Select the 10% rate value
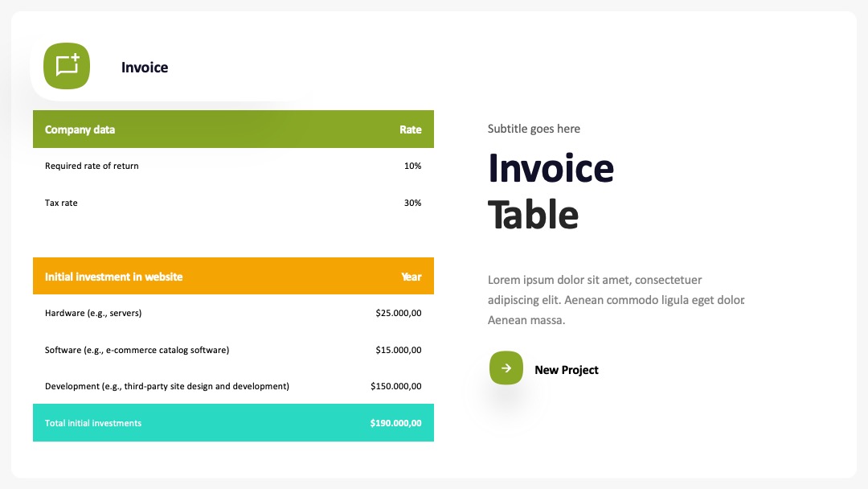 pos(412,166)
